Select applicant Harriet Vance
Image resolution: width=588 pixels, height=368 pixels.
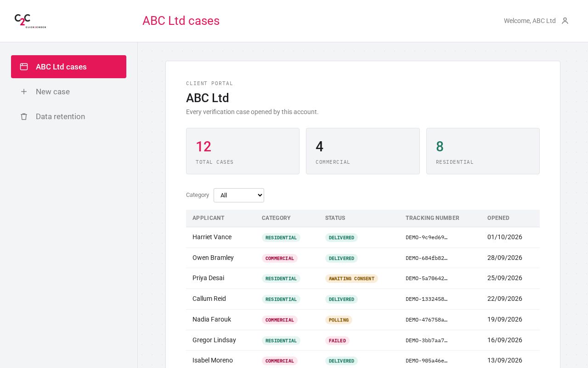pos(212,237)
